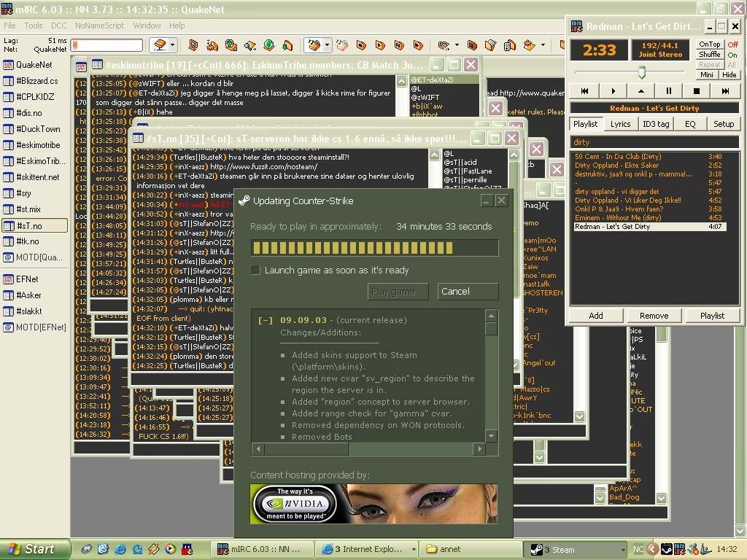The width and height of the screenshot is (747, 560).
Task: Stop playback in the music player
Action: [697, 91]
